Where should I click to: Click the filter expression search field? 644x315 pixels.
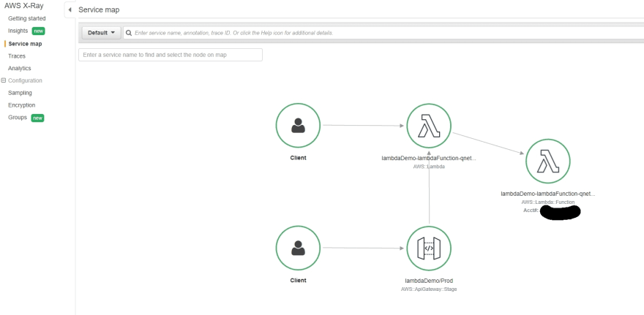coord(383,33)
